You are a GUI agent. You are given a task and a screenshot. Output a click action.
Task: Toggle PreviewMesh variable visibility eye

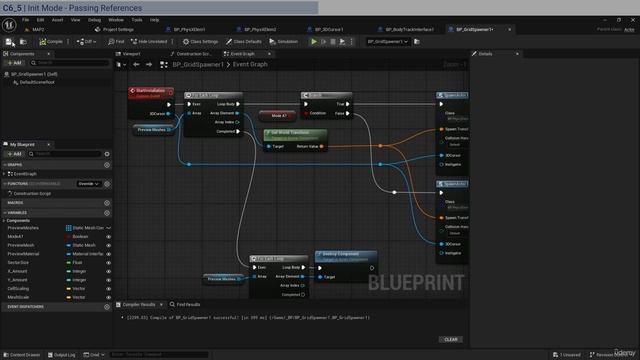point(109,246)
